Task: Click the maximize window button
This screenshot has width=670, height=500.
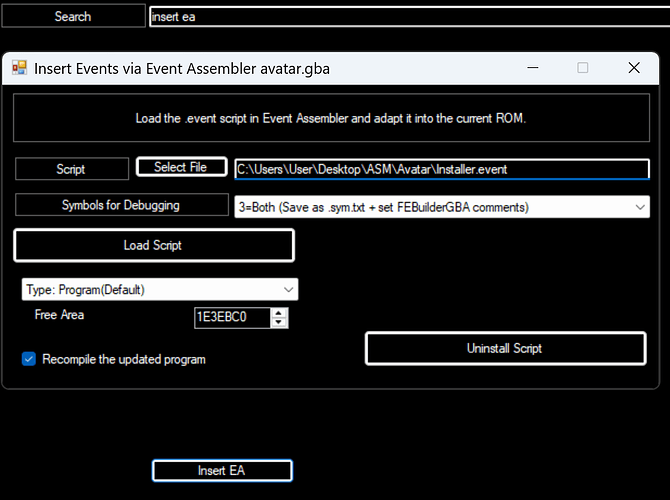Action: tap(583, 68)
